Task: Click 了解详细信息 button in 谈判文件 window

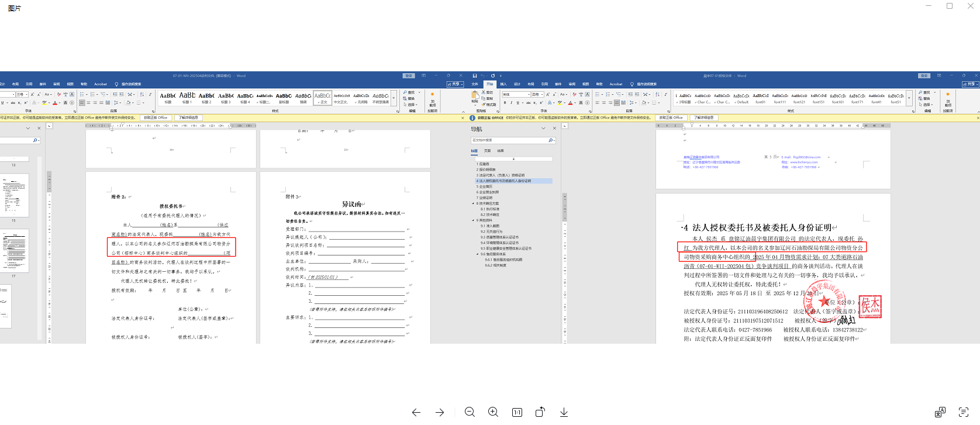Action: click(189, 118)
